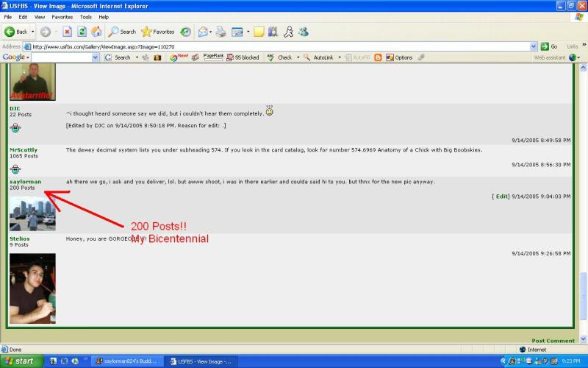
Task: Click the green Go button
Action: coord(549,47)
